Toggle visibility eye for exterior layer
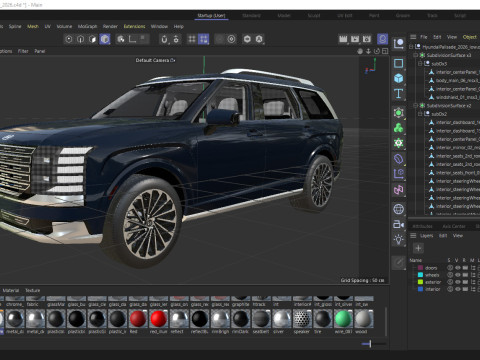Viewport: 480px width, 360px height. (x=458, y=282)
